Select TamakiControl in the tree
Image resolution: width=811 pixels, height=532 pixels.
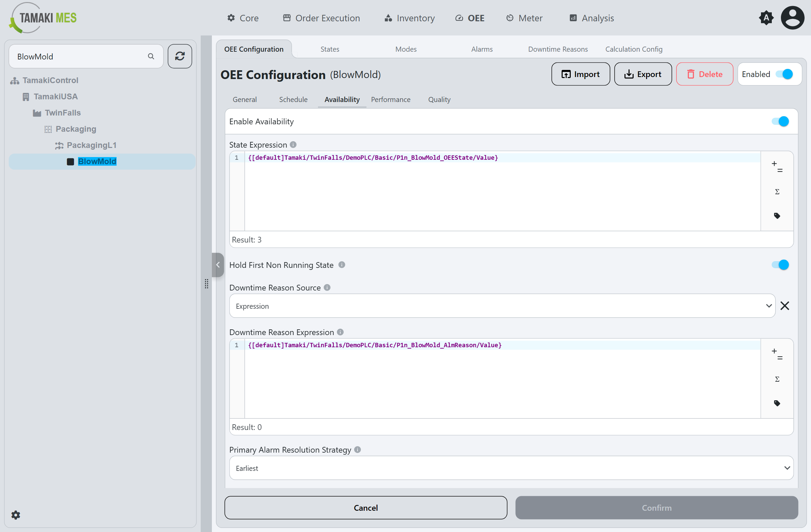(x=50, y=80)
